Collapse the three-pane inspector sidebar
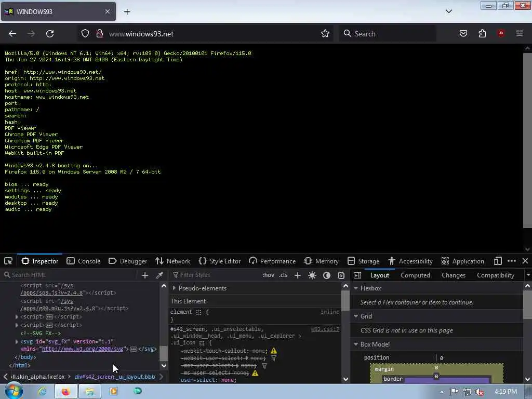This screenshot has height=399, width=532. coord(357,275)
